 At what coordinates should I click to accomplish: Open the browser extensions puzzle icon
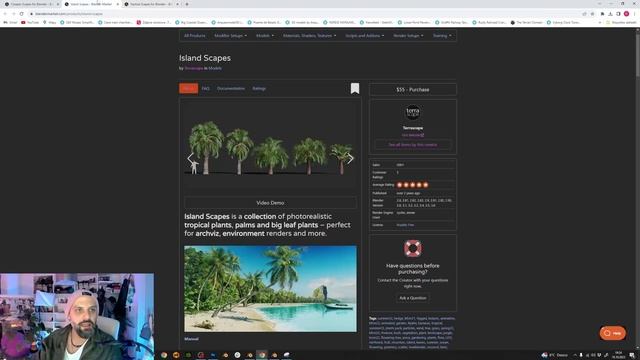[x=602, y=13]
